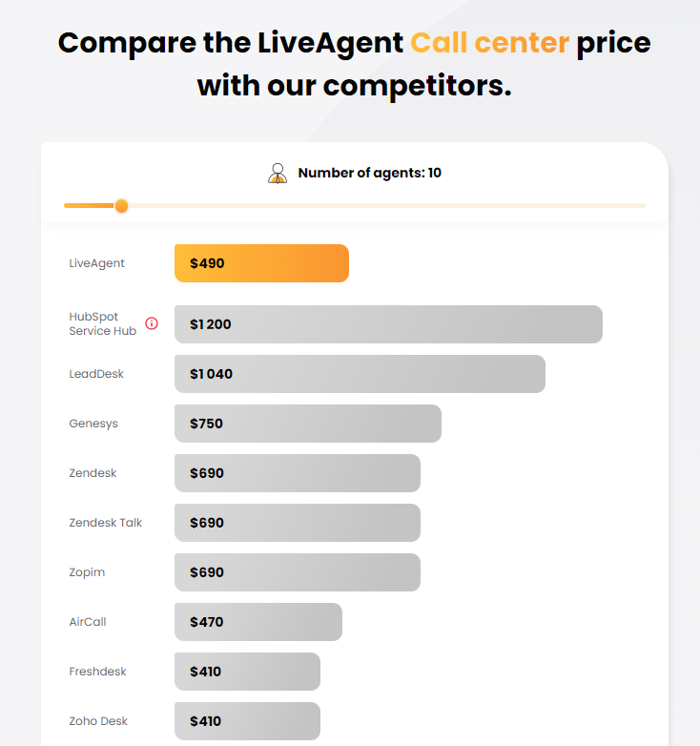Select the HubSpot Service Hub label

tap(103, 323)
